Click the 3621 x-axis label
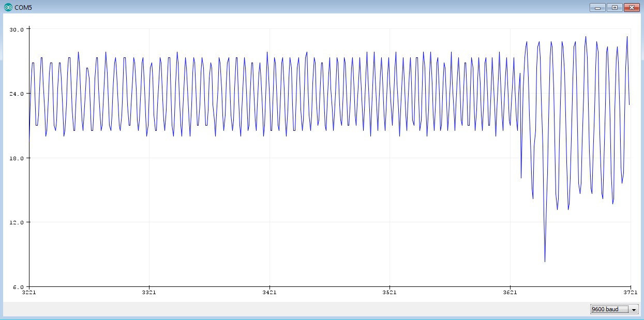The image size is (644, 320). (510, 293)
